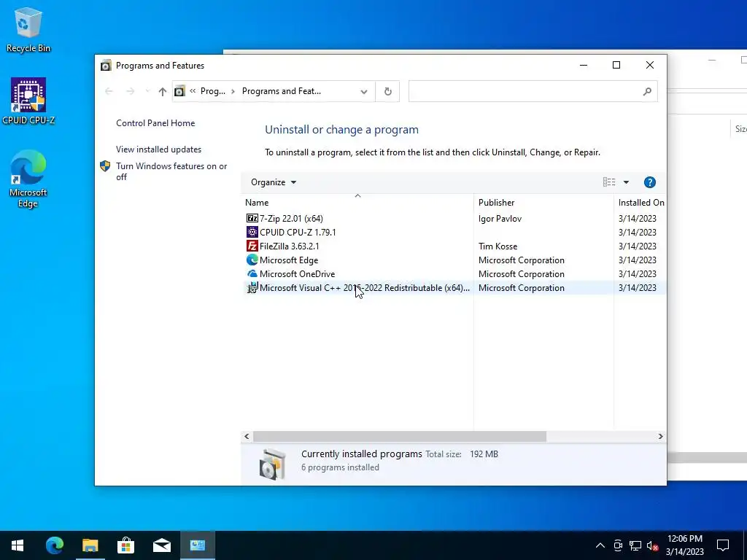Screen dimensions: 747x560
Task: Click the breadcrumb chevron after Prog...
Action: [x=233, y=91]
